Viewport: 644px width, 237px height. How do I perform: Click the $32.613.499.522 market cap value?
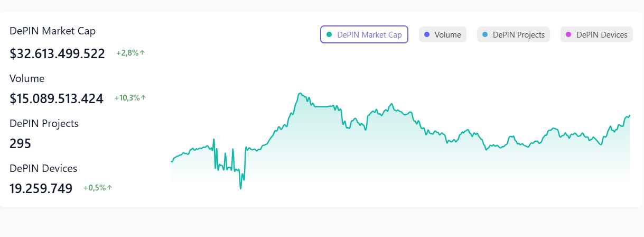[57, 53]
